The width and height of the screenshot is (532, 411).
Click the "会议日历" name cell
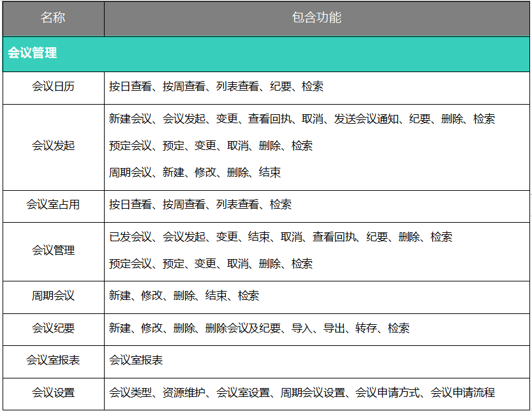point(53,86)
